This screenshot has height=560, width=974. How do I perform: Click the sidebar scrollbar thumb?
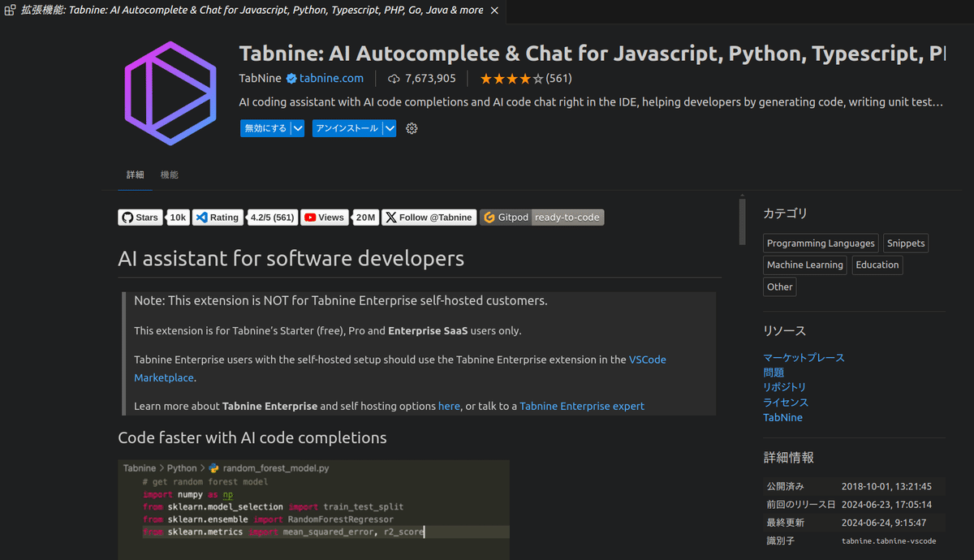tap(741, 220)
